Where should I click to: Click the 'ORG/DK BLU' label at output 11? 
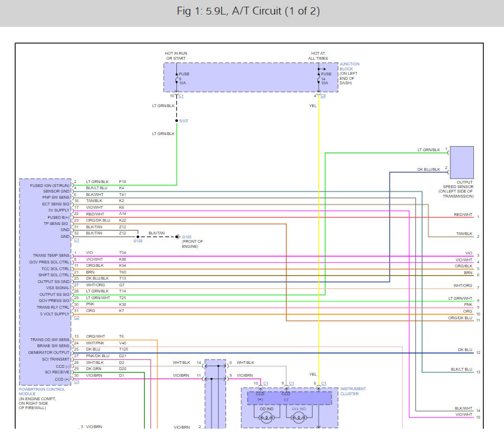[x=460, y=318]
